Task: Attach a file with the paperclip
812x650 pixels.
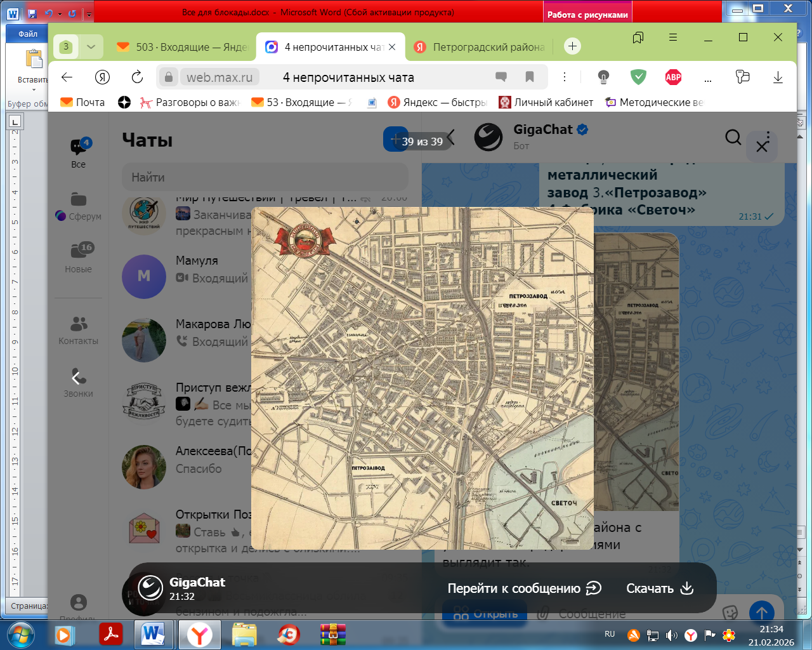Action: (x=542, y=613)
